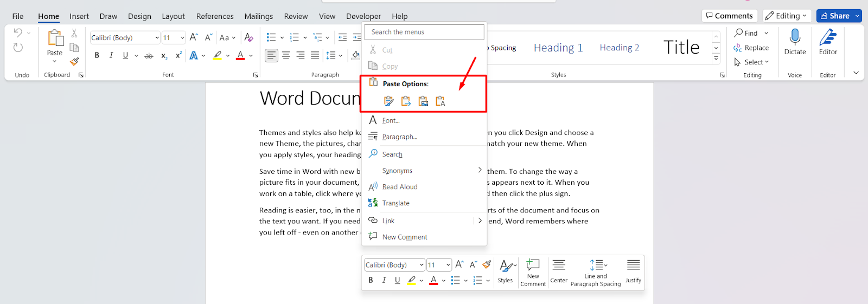This screenshot has width=868, height=304.
Task: Toggle Italic in the mini toolbar
Action: click(x=384, y=280)
